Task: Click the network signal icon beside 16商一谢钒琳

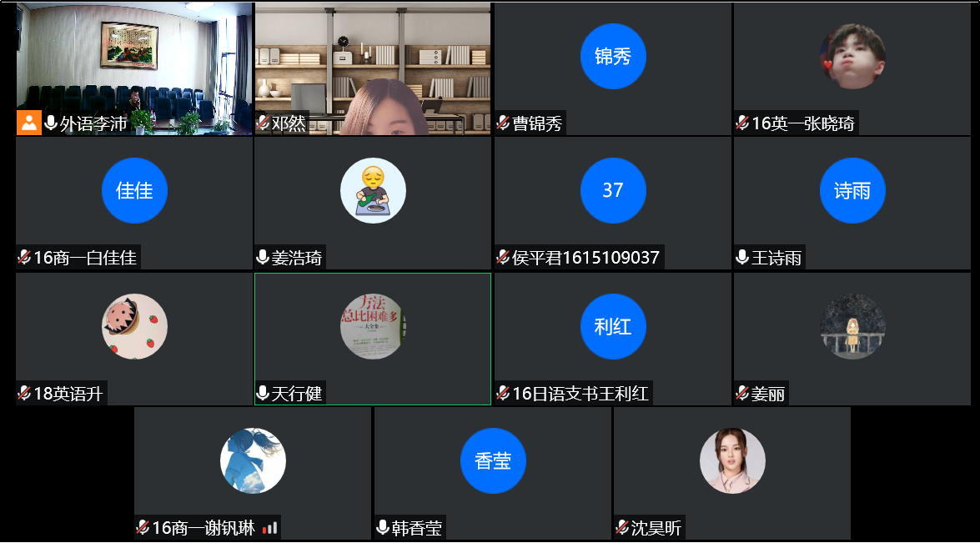Action: [269, 528]
